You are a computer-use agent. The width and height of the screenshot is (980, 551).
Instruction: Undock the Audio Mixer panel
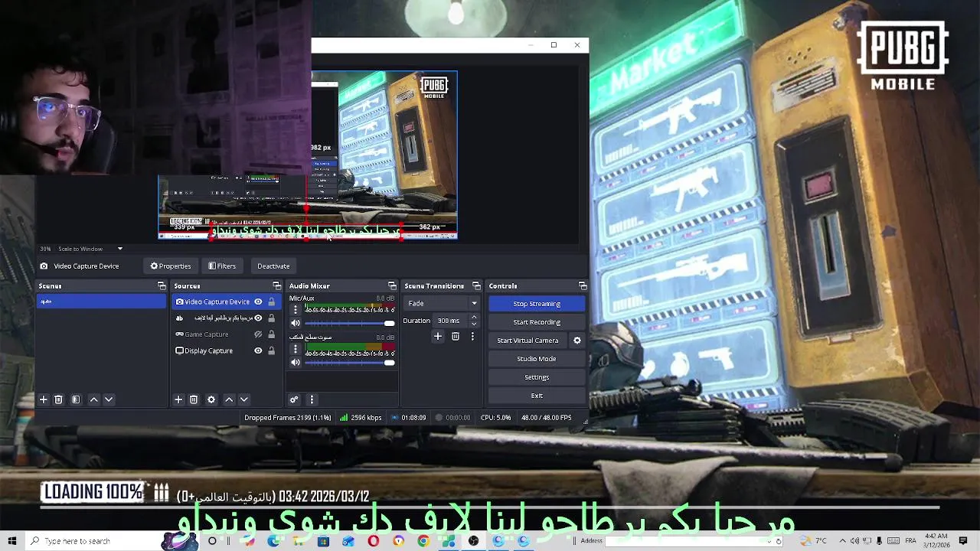pos(392,286)
